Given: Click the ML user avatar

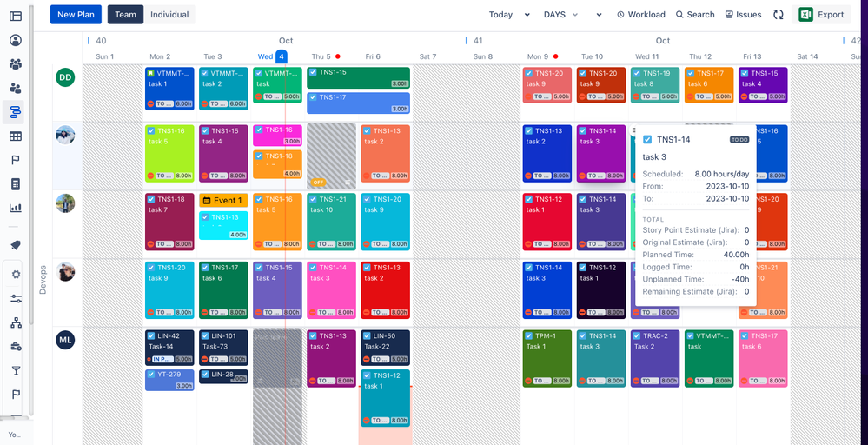Looking at the screenshot, I should pos(65,340).
